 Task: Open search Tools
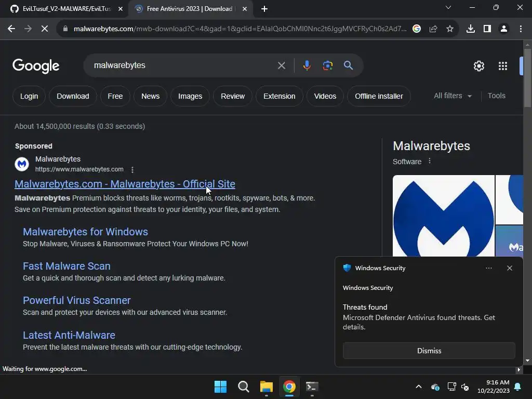(496, 96)
